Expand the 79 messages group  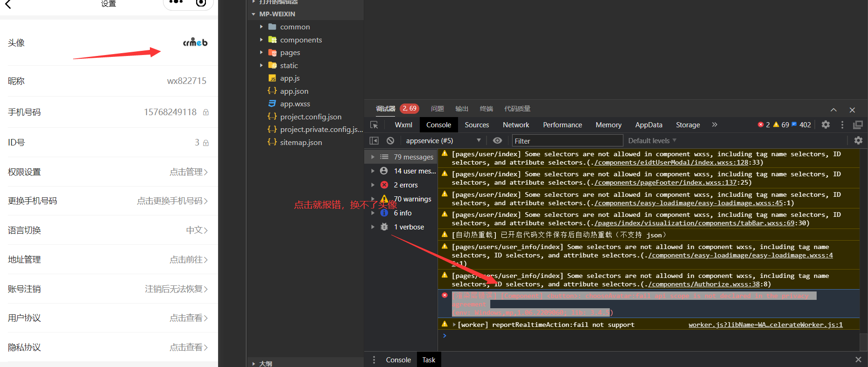click(373, 157)
